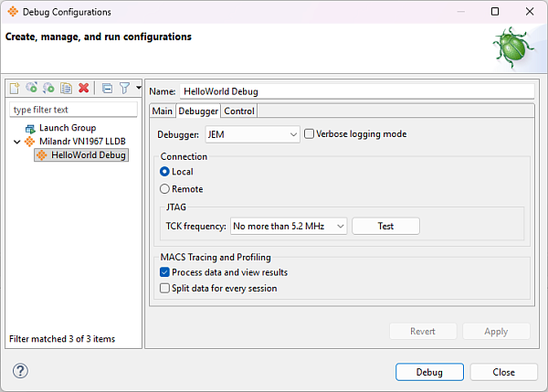Switch to the Control tab
Viewport: 548px width, 392px height.
239,111
